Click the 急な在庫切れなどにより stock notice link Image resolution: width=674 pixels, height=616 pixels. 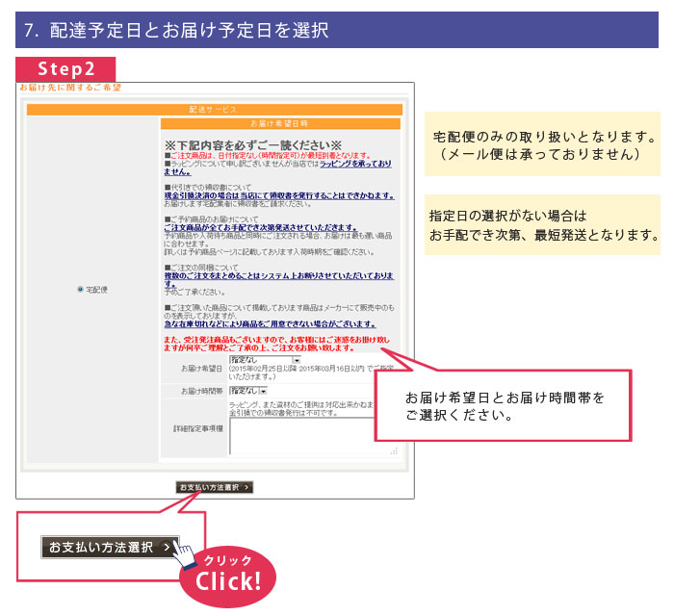[270, 324]
